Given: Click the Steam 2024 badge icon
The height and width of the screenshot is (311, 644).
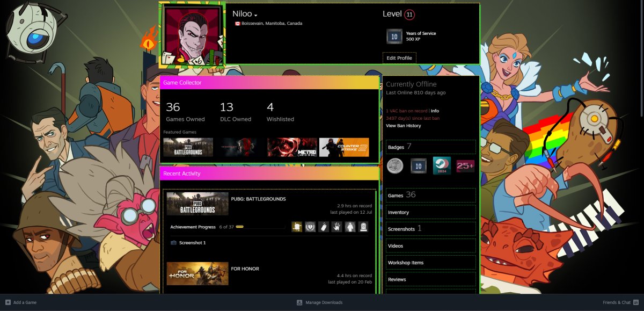Looking at the screenshot, I should [x=442, y=166].
